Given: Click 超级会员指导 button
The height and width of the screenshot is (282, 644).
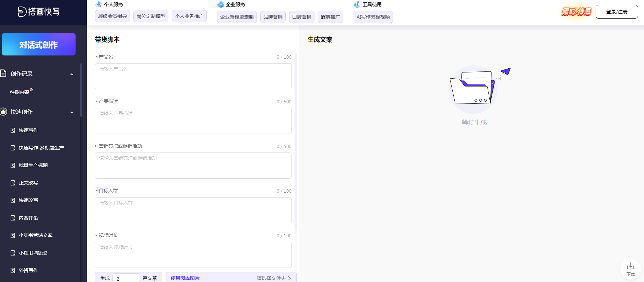Looking at the screenshot, I should pyautogui.click(x=112, y=16).
